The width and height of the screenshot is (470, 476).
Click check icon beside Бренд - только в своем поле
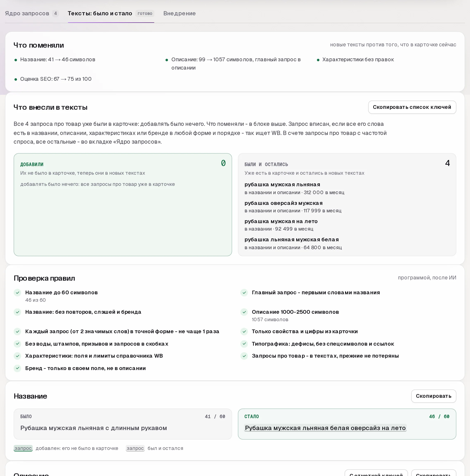18,368
